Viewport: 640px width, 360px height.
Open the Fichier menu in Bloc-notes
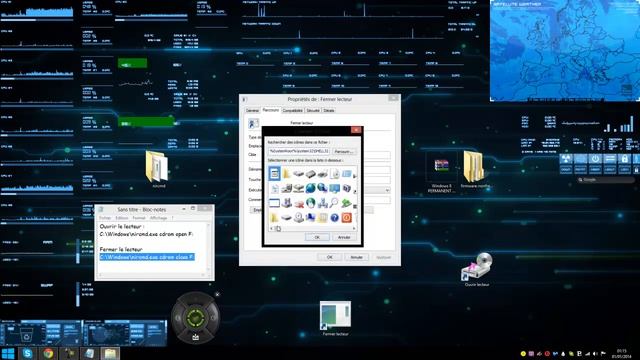pos(105,218)
